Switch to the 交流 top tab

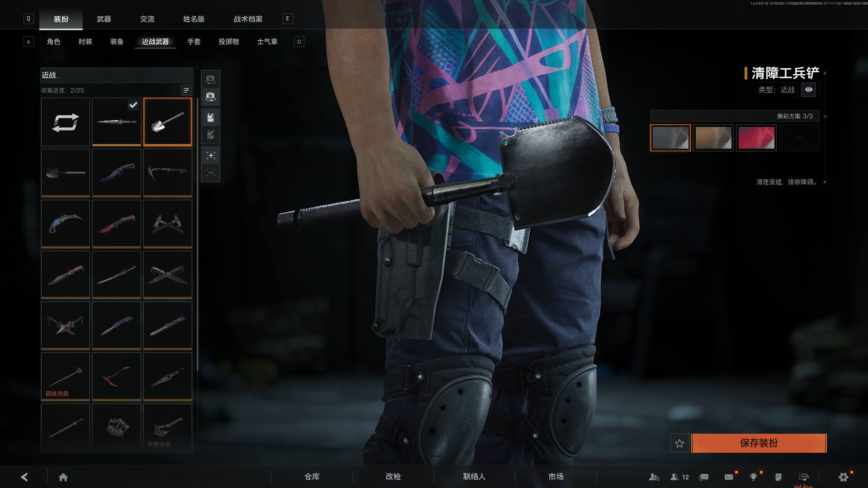pyautogui.click(x=147, y=19)
